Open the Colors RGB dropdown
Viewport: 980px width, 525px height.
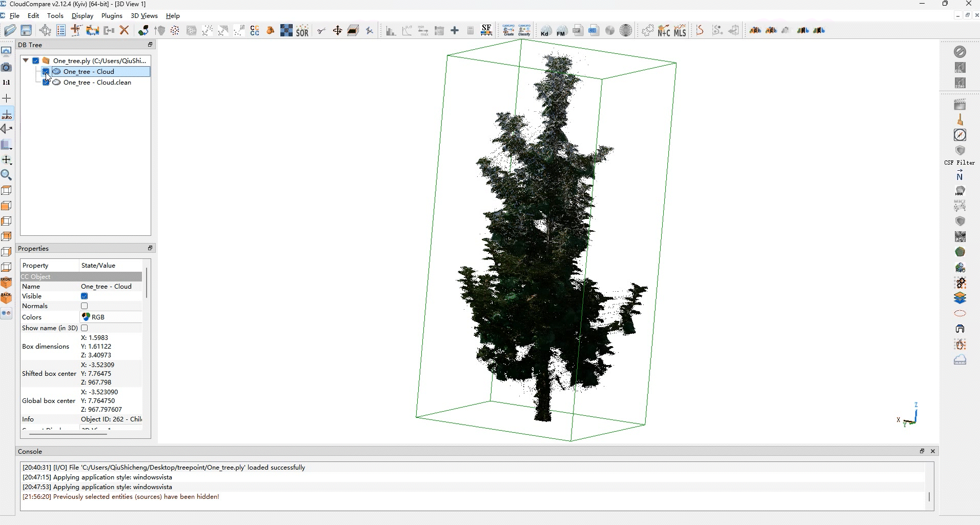[111, 317]
